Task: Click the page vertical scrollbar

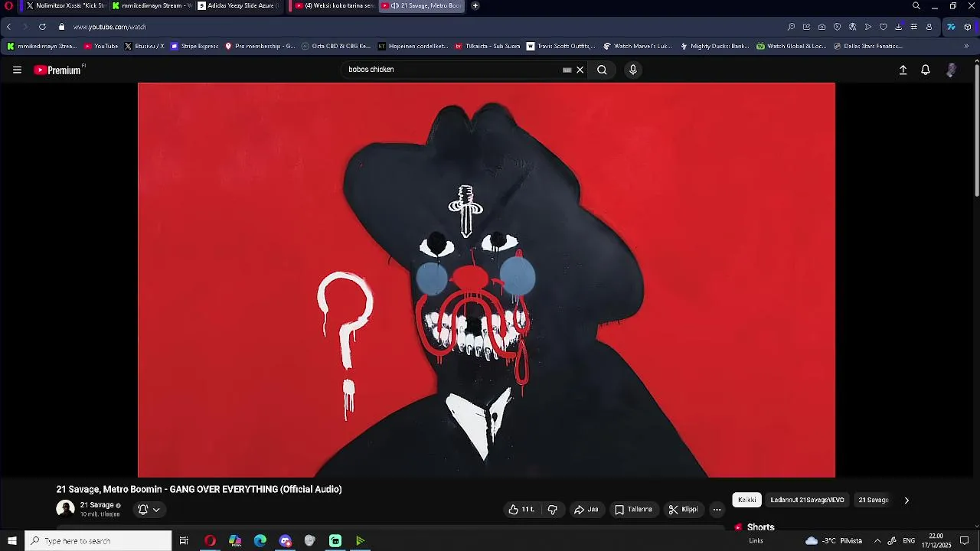Action: [x=976, y=130]
